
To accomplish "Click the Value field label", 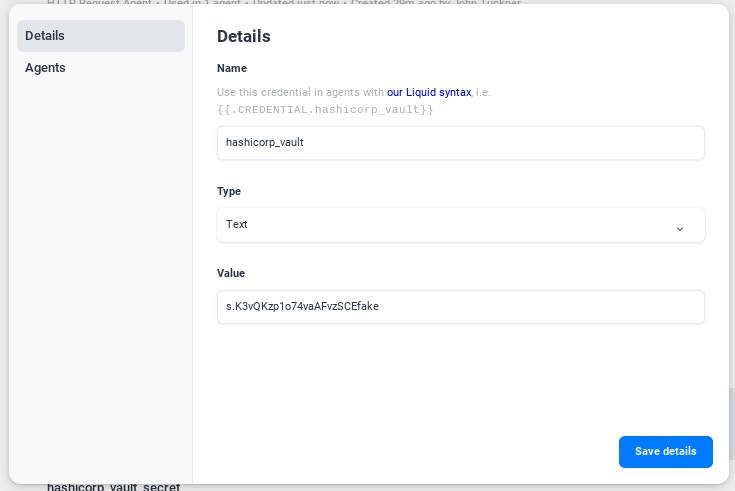I will point(231,273).
